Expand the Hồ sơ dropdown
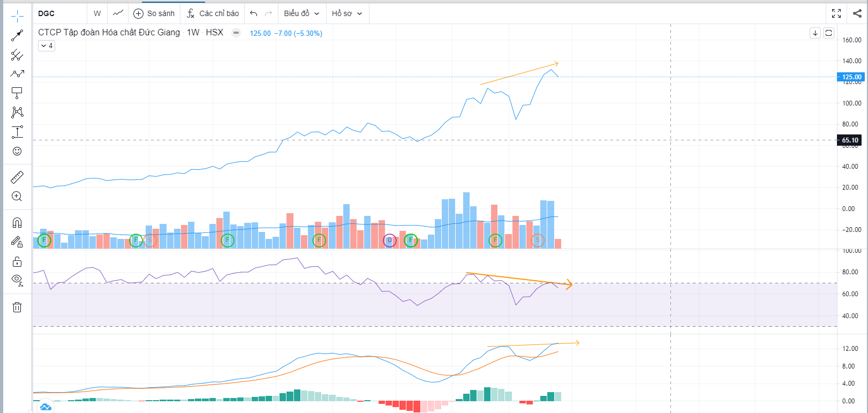The width and height of the screenshot is (868, 413). (x=346, y=13)
